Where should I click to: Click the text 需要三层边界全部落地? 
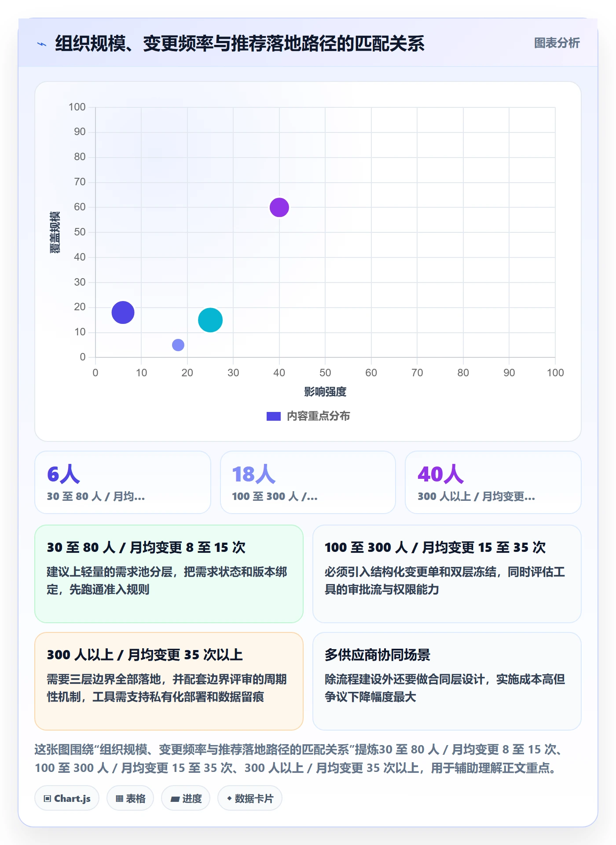104,679
